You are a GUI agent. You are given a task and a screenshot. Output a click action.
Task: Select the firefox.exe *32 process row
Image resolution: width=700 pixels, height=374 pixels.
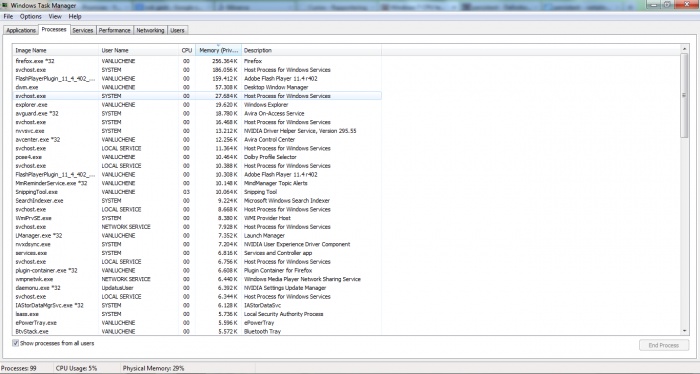pos(197,61)
